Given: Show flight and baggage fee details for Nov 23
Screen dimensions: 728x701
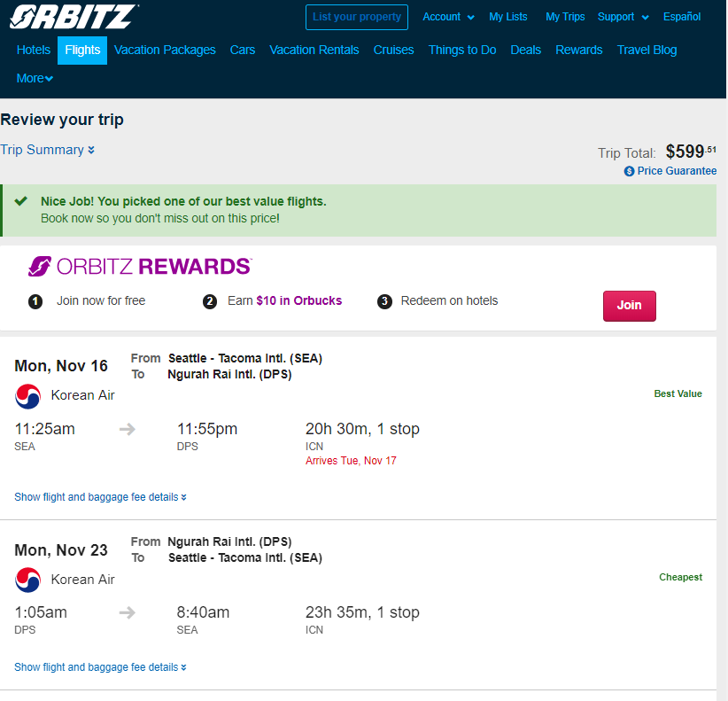Looking at the screenshot, I should (100, 667).
